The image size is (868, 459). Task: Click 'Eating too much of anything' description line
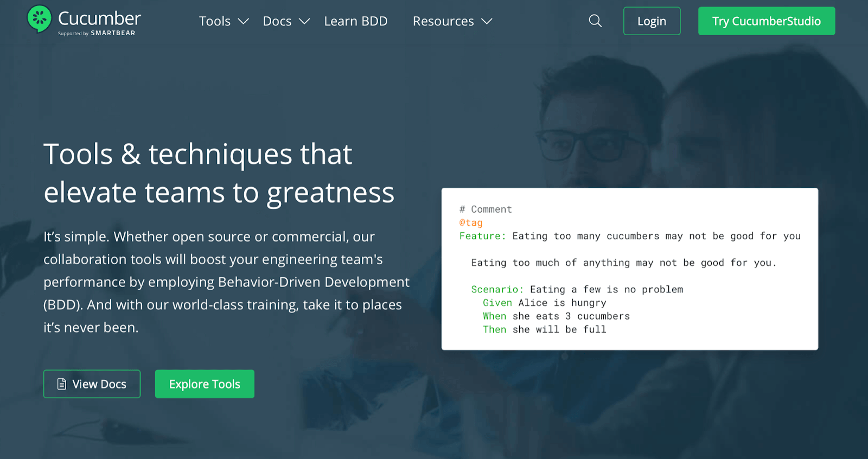624,263
